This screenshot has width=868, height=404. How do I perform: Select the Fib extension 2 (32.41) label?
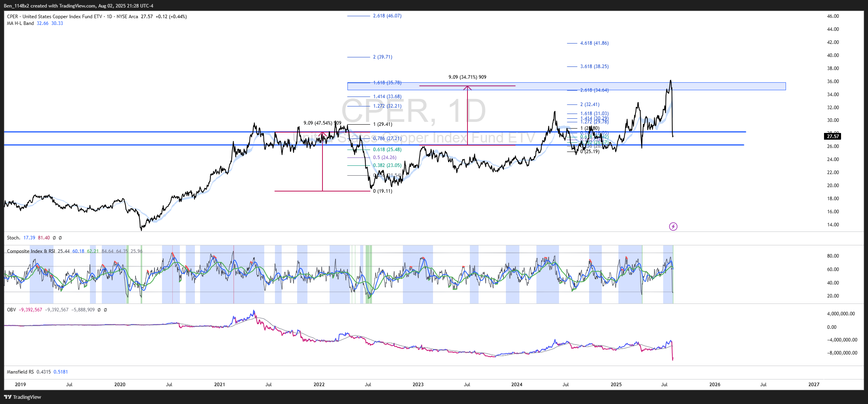tap(589, 104)
